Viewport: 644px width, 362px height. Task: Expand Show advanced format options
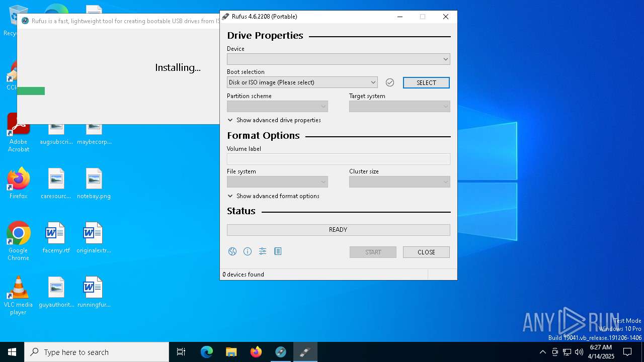[x=274, y=196]
